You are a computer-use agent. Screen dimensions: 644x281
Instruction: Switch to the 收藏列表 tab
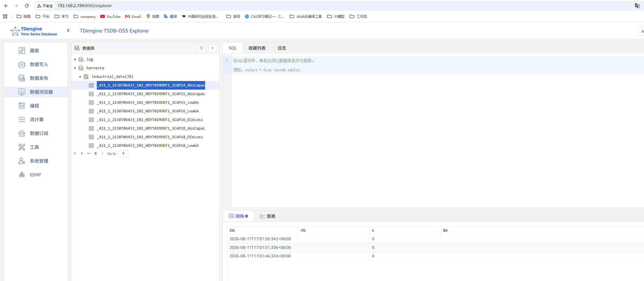[x=257, y=48]
